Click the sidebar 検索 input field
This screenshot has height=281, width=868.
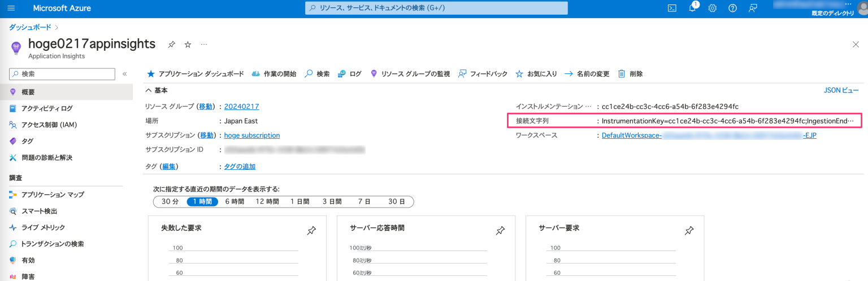pyautogui.click(x=62, y=74)
